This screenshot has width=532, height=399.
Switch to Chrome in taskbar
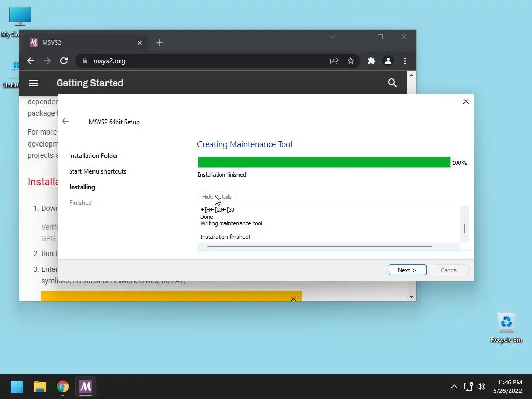(63, 387)
